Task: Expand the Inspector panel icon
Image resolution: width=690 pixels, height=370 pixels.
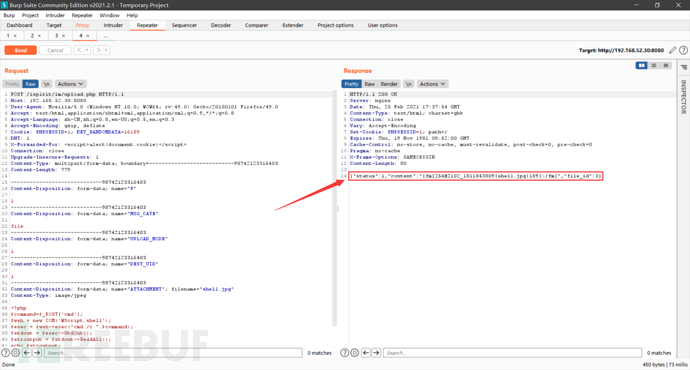Action: pyautogui.click(x=683, y=67)
